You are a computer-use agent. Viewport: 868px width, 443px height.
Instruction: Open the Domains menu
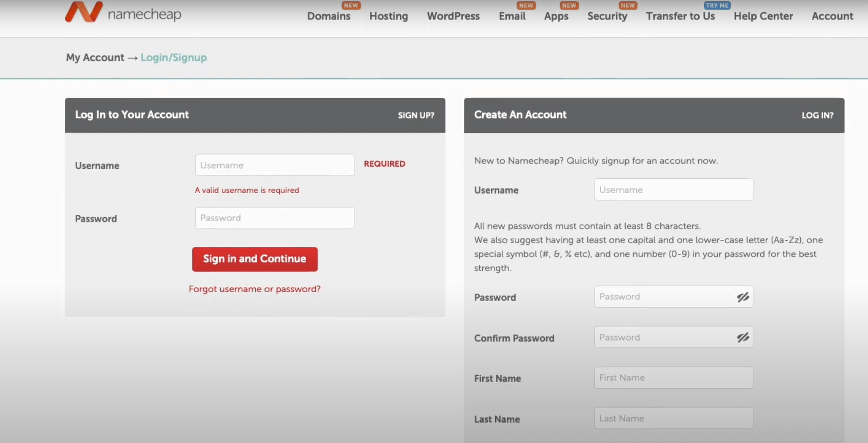point(329,16)
